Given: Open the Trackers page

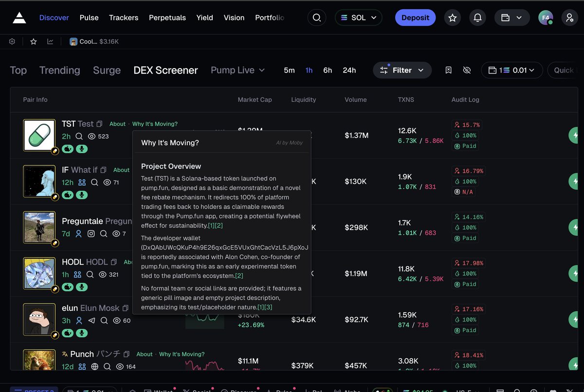Looking at the screenshot, I should [x=124, y=18].
